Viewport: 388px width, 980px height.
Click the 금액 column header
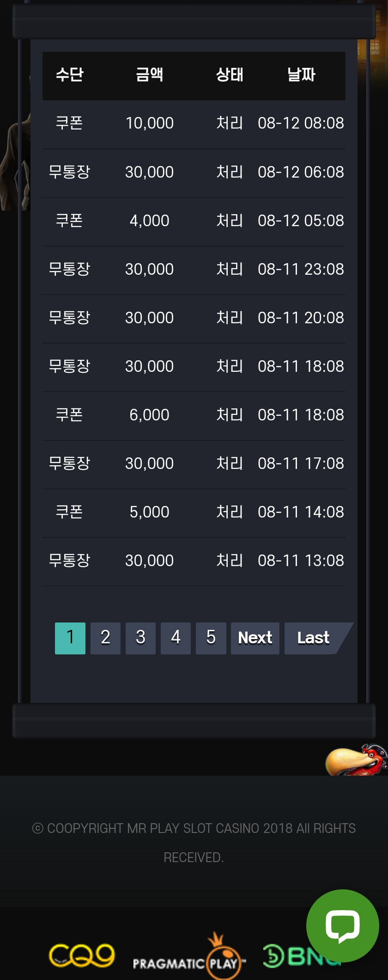149,74
